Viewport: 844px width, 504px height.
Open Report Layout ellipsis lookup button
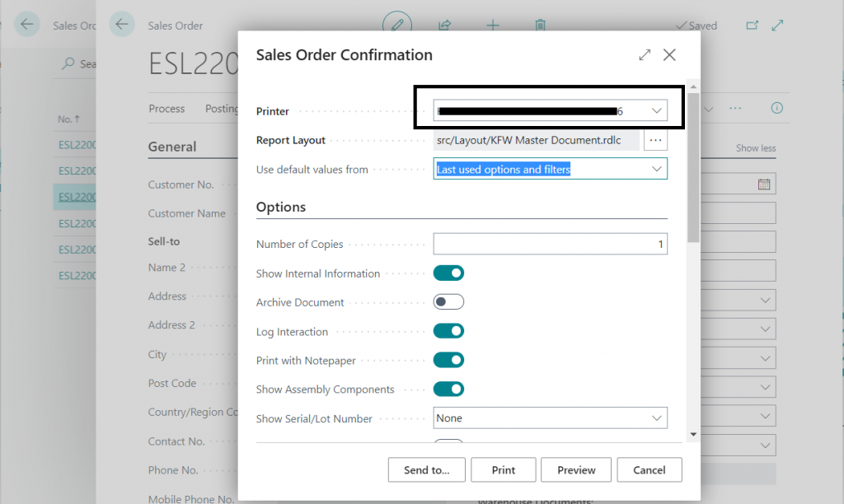(655, 140)
